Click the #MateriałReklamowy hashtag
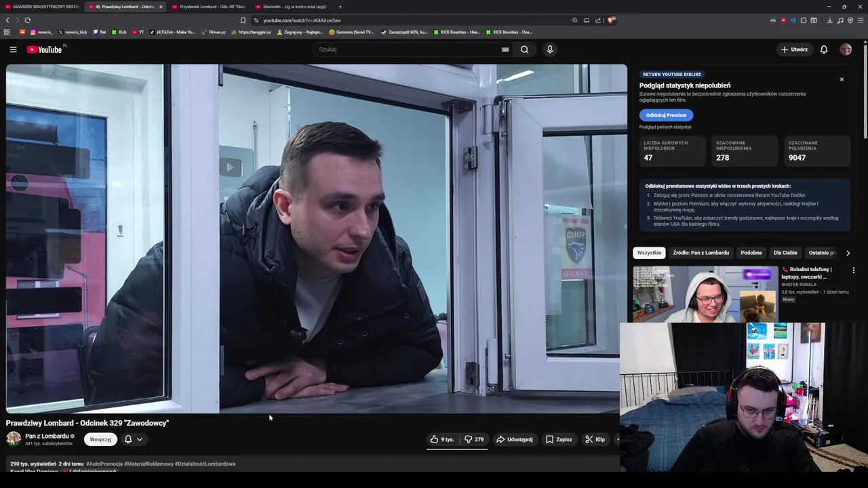The height and width of the screenshot is (488, 868). [x=149, y=464]
